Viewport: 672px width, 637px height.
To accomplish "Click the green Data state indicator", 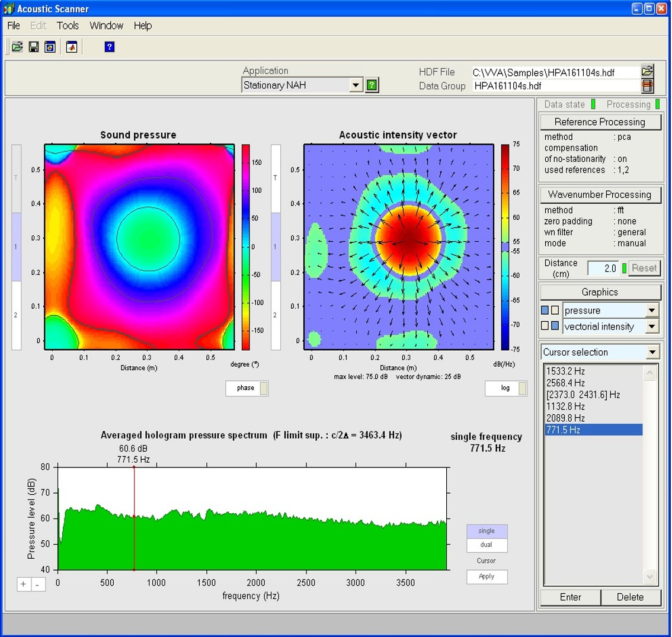I will pyautogui.click(x=593, y=104).
